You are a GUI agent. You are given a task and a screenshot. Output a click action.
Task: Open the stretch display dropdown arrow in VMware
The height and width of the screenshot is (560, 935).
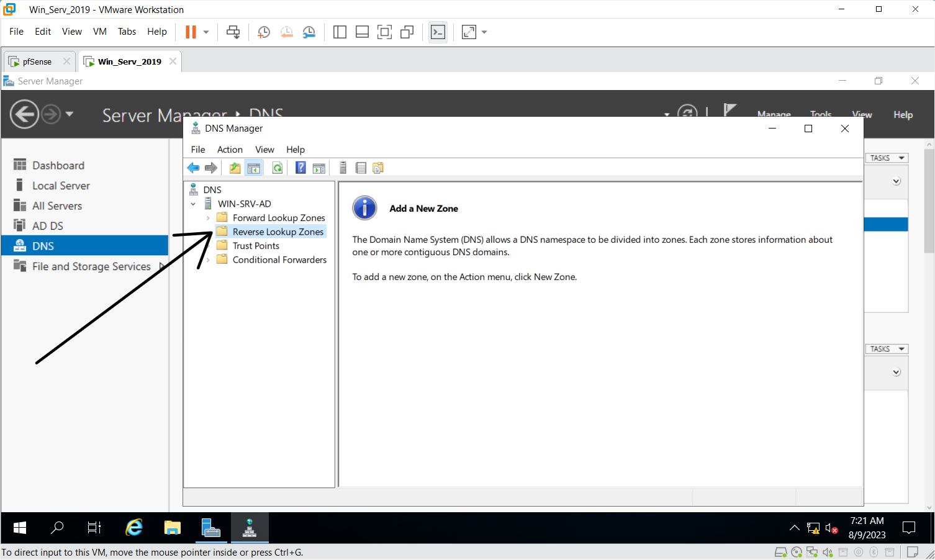click(x=484, y=32)
